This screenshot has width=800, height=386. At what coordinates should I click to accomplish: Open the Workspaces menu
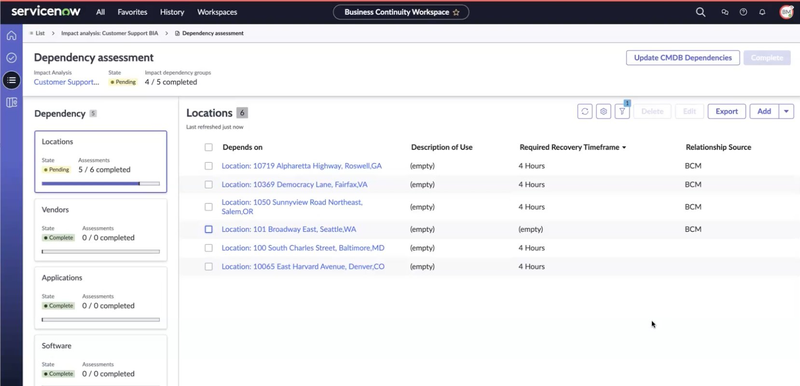(217, 12)
